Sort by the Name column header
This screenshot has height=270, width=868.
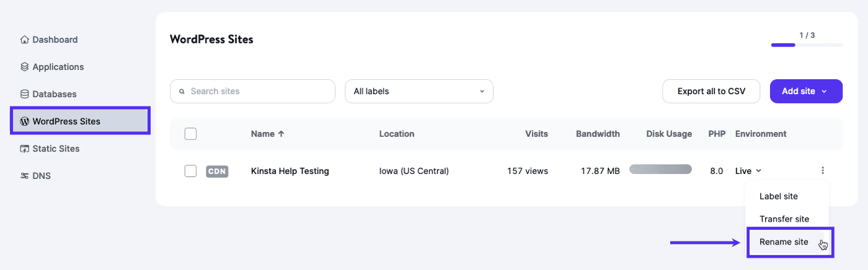268,134
